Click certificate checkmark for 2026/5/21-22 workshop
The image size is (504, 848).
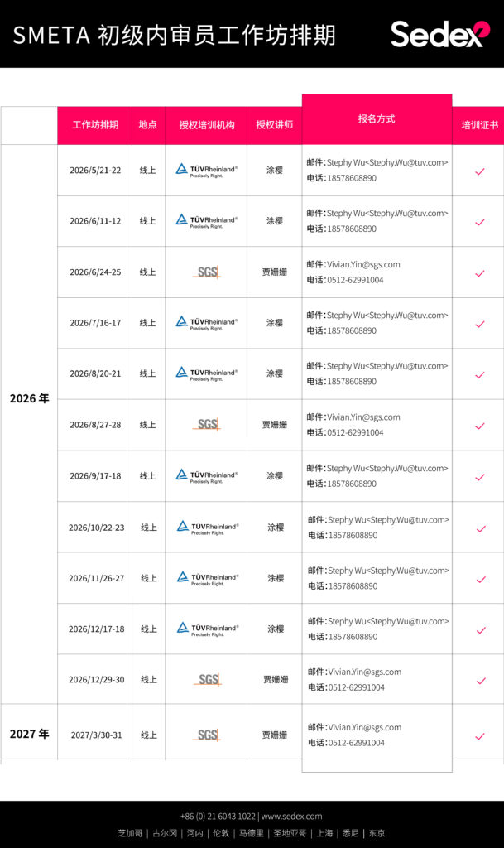(x=479, y=171)
